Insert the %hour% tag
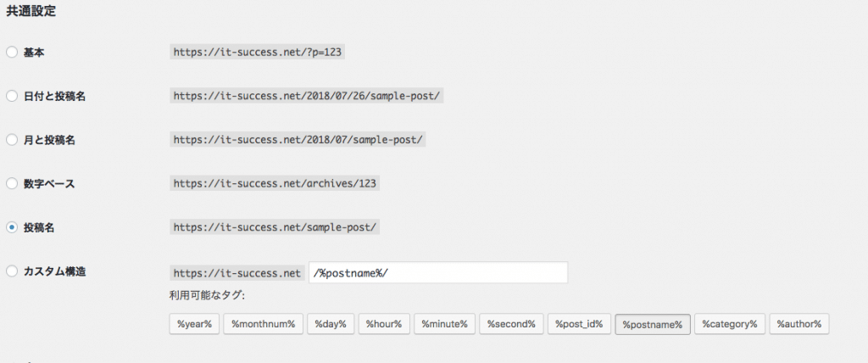Image resolution: width=868 pixels, height=363 pixels. click(384, 324)
